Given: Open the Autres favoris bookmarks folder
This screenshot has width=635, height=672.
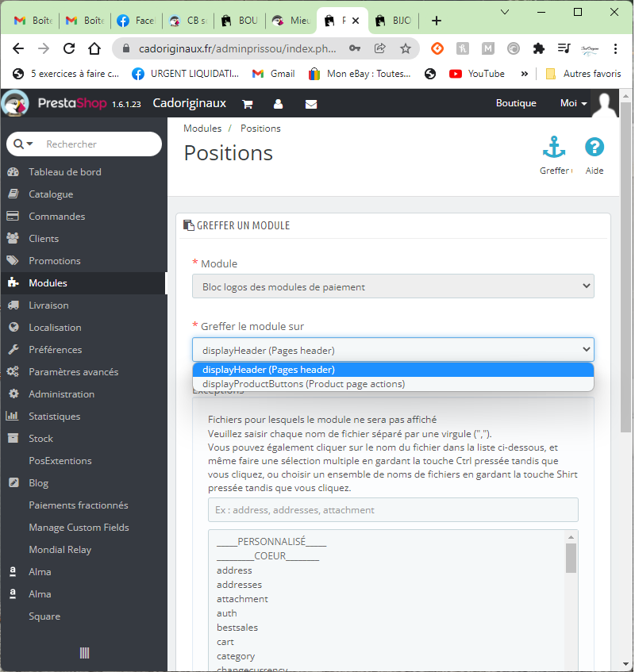Looking at the screenshot, I should click(584, 74).
